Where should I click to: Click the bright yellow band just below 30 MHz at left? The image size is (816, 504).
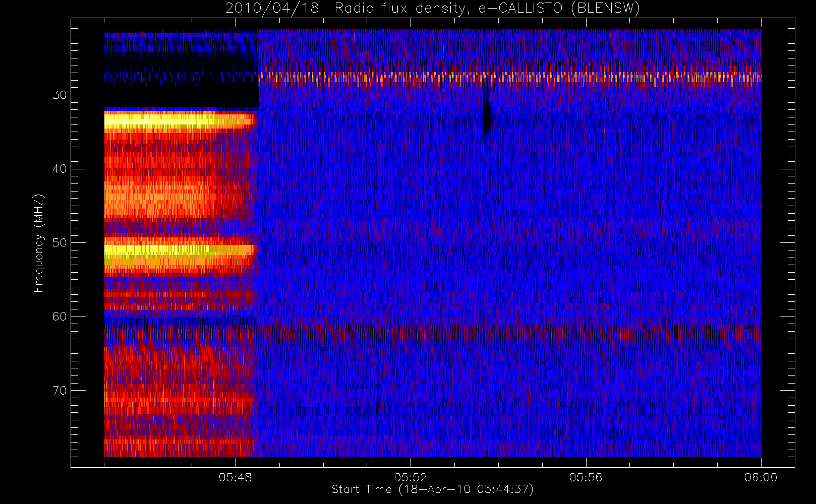point(180,120)
